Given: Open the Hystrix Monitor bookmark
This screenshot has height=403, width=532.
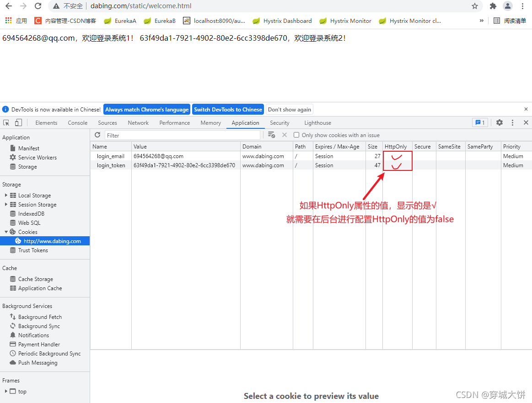Looking at the screenshot, I should coord(345,21).
